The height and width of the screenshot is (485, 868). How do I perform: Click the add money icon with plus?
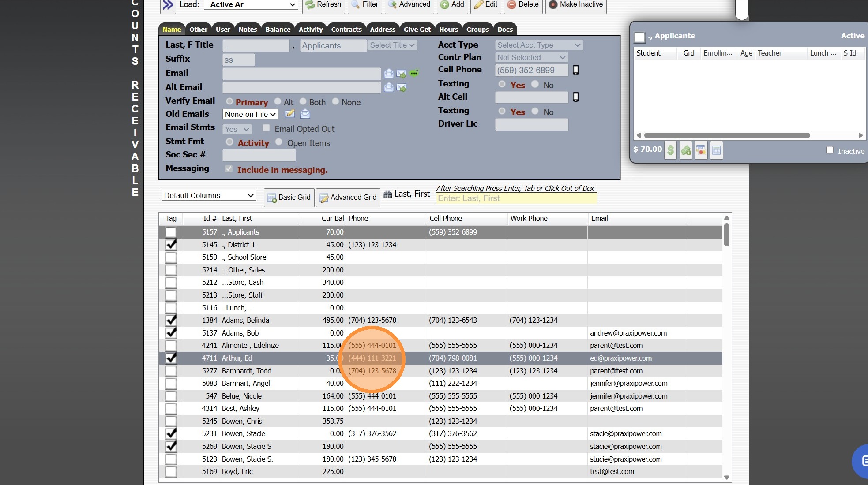coord(686,150)
